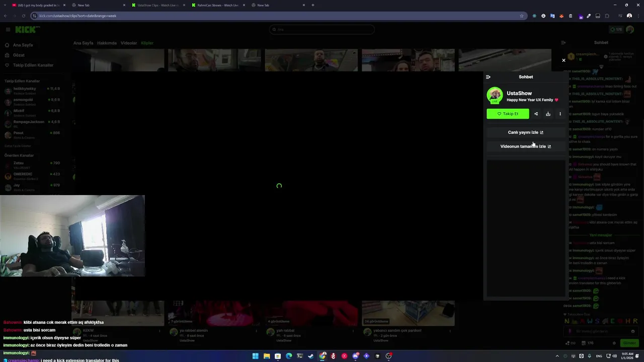Click the 176 Kick points balance

(x=616, y=30)
